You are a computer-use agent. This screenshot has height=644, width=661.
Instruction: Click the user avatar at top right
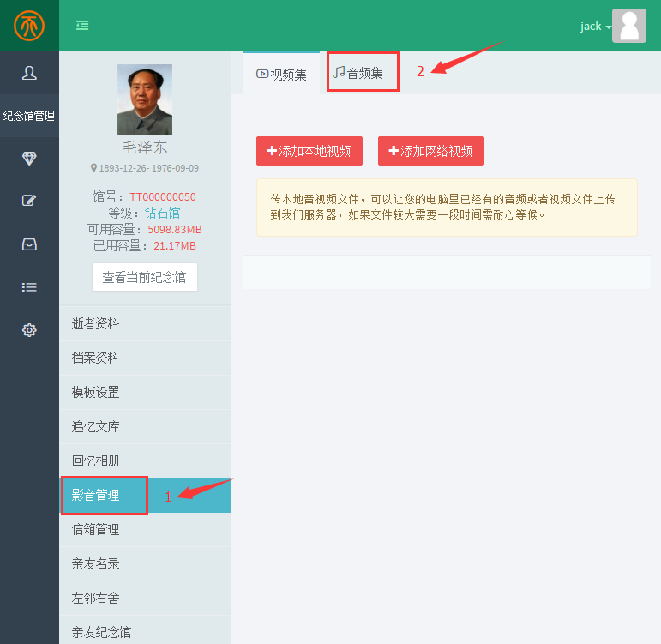[628, 26]
